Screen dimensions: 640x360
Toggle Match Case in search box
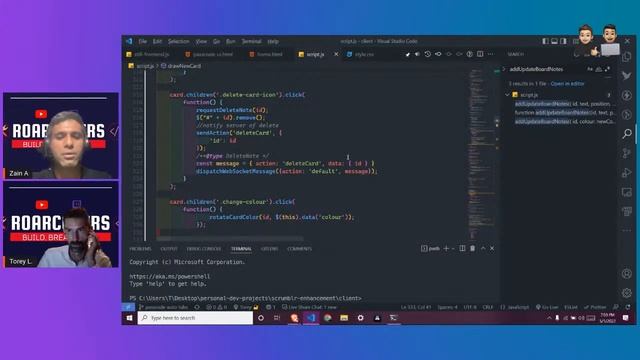[x=590, y=69]
